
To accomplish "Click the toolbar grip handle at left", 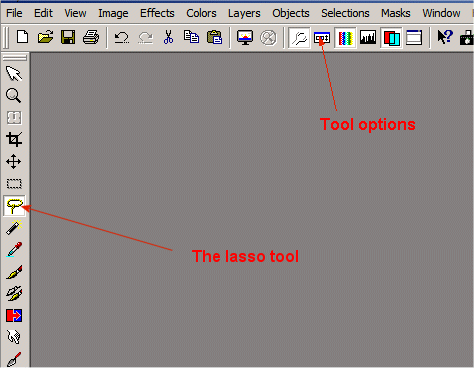I will click(6, 38).
